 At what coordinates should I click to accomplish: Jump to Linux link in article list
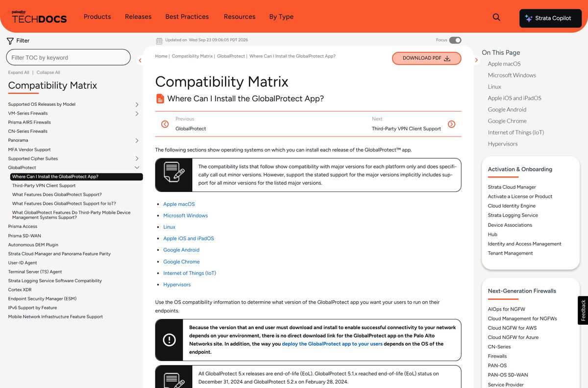tap(170, 227)
